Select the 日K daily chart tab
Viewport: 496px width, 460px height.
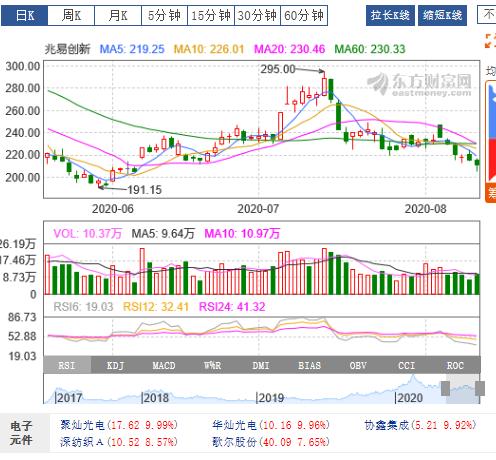(24, 15)
